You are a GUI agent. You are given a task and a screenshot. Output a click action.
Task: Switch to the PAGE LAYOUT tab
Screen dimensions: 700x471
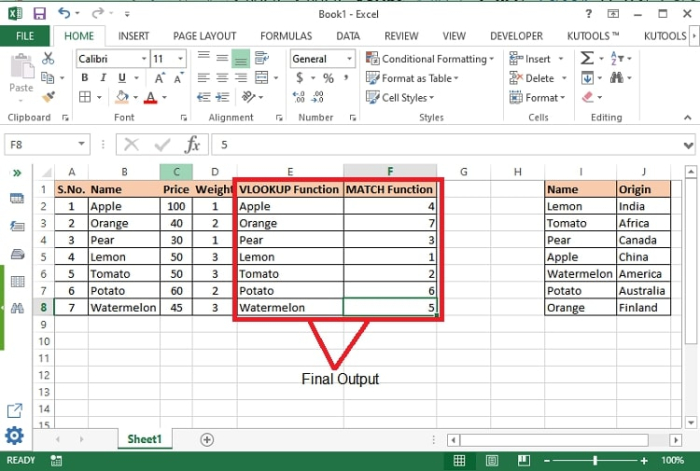[x=204, y=36]
